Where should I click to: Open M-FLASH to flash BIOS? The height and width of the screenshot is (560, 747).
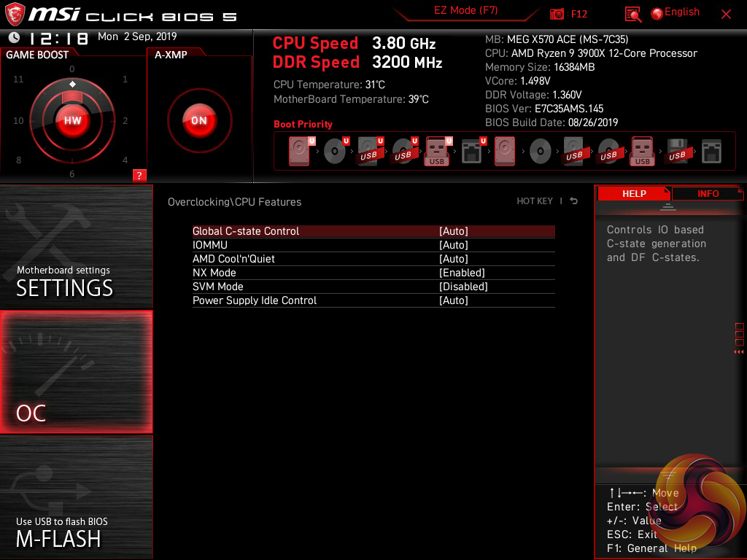[76, 497]
